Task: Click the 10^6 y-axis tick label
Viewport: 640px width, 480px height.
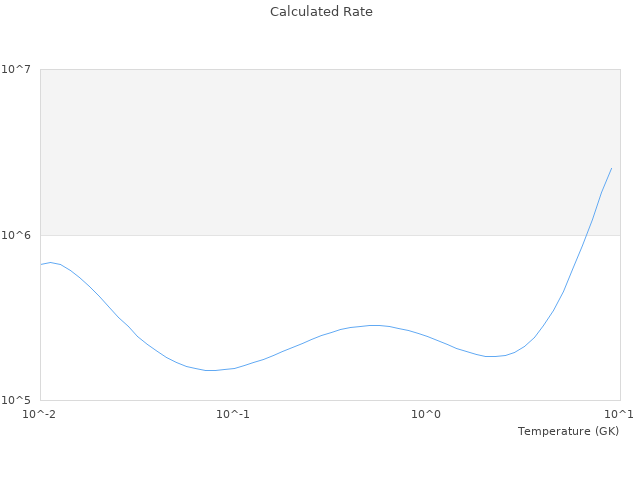Action: [x=18, y=235]
